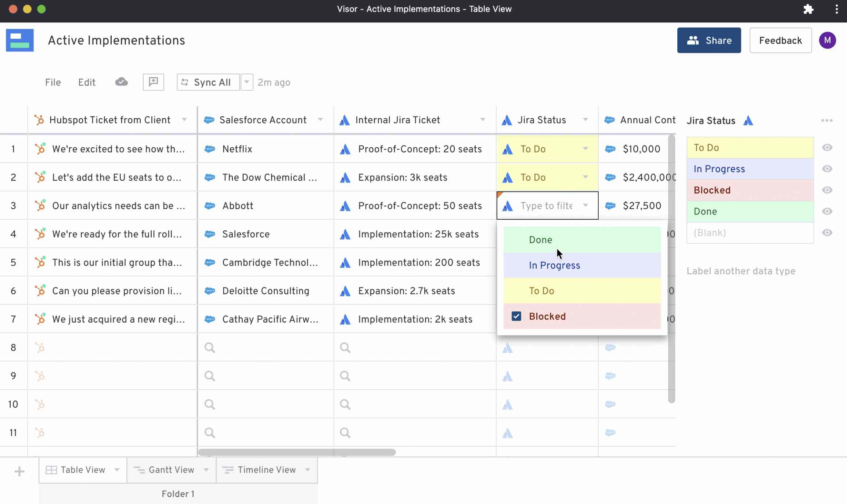The width and height of the screenshot is (847, 504).
Task: Click the Share button
Action: click(x=709, y=40)
